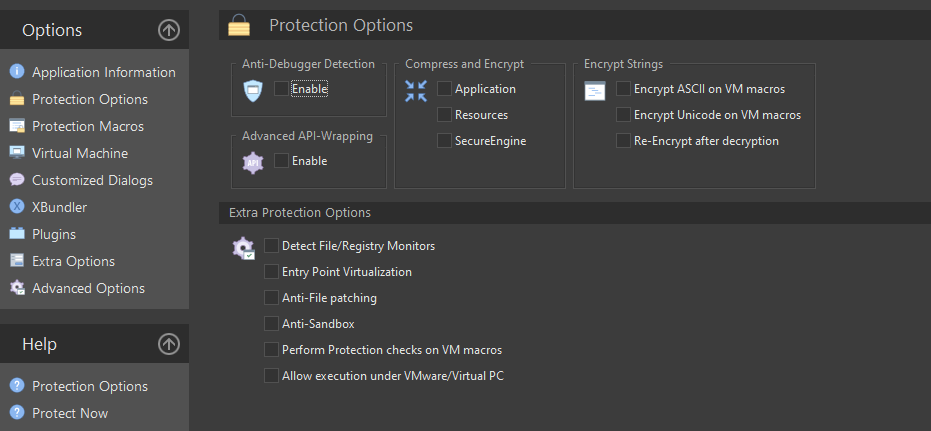Open the Protection Options sidebar item

[x=90, y=99]
